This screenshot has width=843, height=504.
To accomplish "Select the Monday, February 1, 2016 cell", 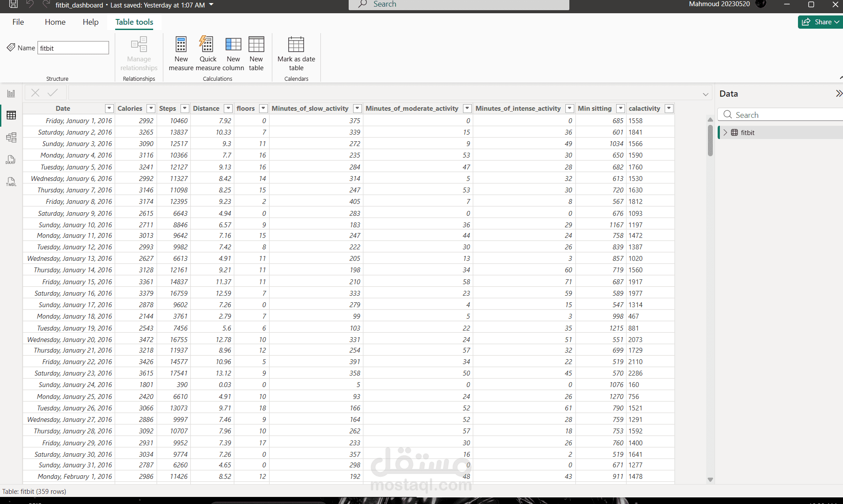I will pos(69,477).
